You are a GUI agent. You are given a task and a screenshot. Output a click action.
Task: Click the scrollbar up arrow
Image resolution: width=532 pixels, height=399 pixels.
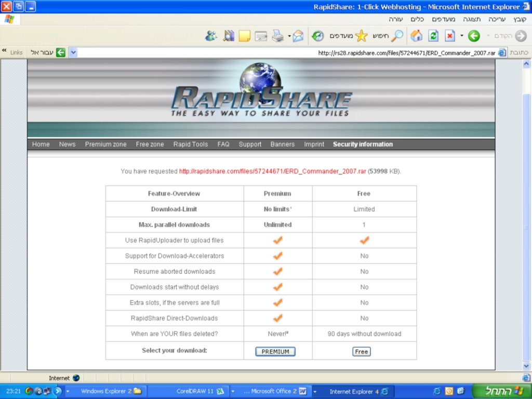click(526, 64)
